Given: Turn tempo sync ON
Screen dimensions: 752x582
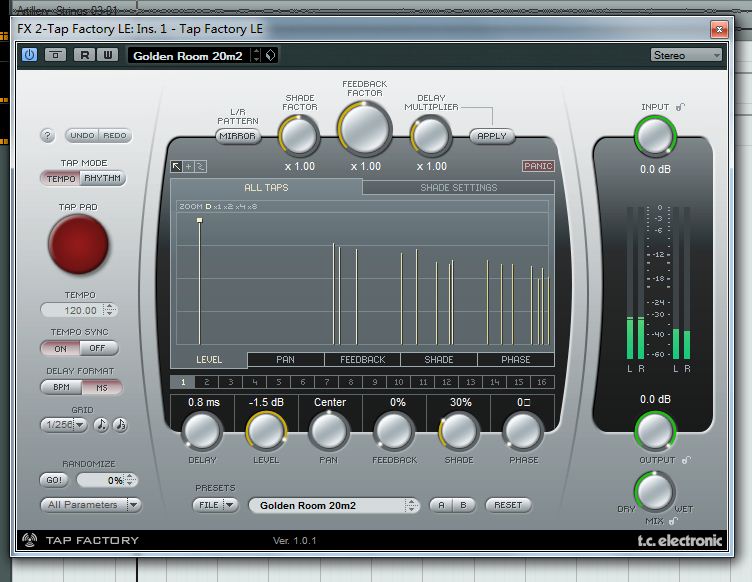Looking at the screenshot, I should 60,349.
